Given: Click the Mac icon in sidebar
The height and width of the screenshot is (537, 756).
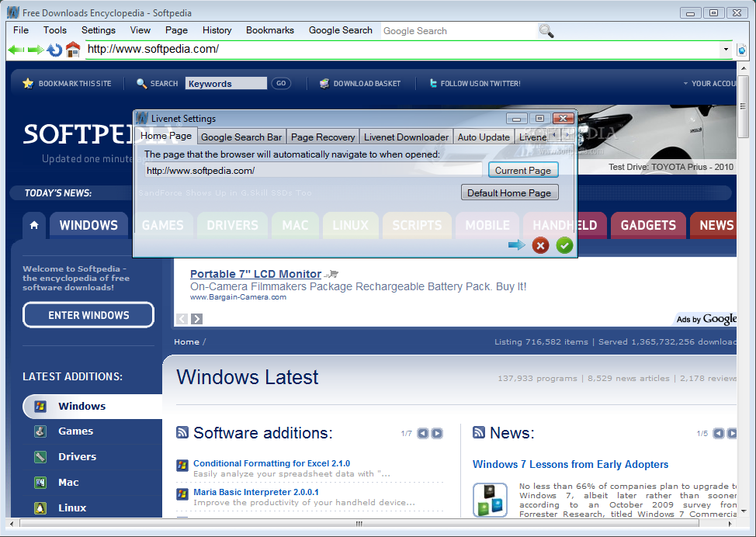Looking at the screenshot, I should 40,482.
